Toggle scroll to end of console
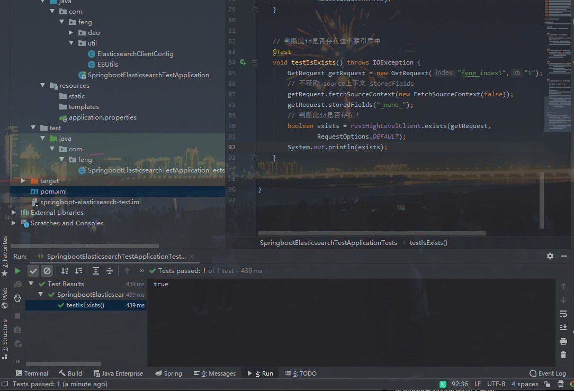 (563, 327)
